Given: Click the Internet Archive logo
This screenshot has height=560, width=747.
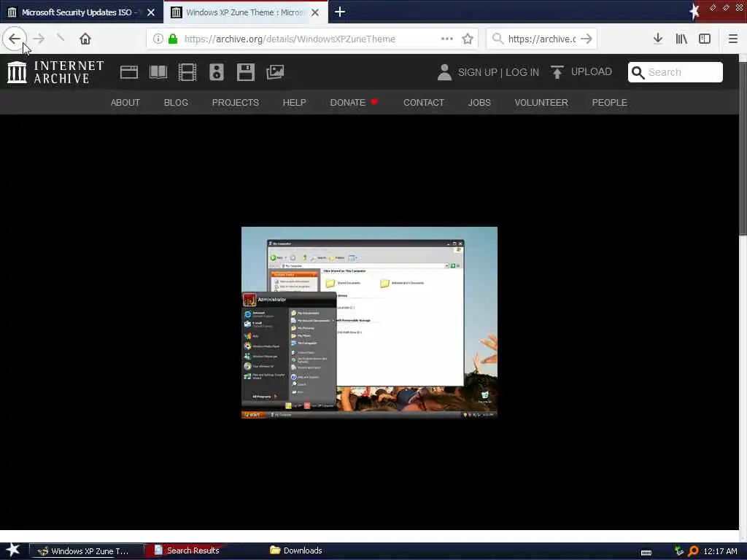Looking at the screenshot, I should coord(55,72).
